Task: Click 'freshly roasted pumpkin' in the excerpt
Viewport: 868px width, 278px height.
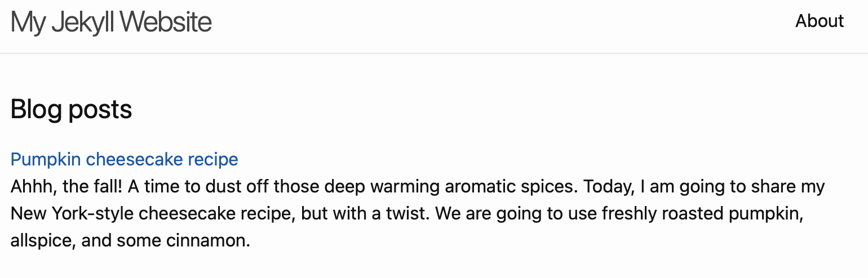Action: tap(702, 214)
